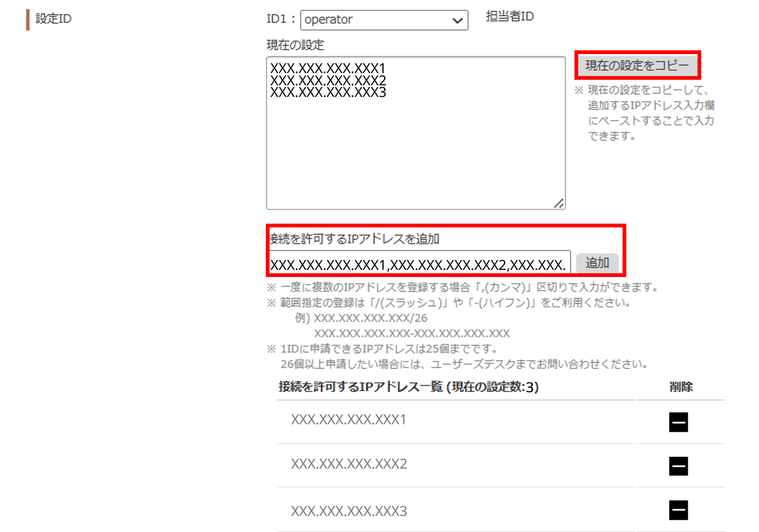Click the dropdown chevron next to operator

click(x=458, y=20)
